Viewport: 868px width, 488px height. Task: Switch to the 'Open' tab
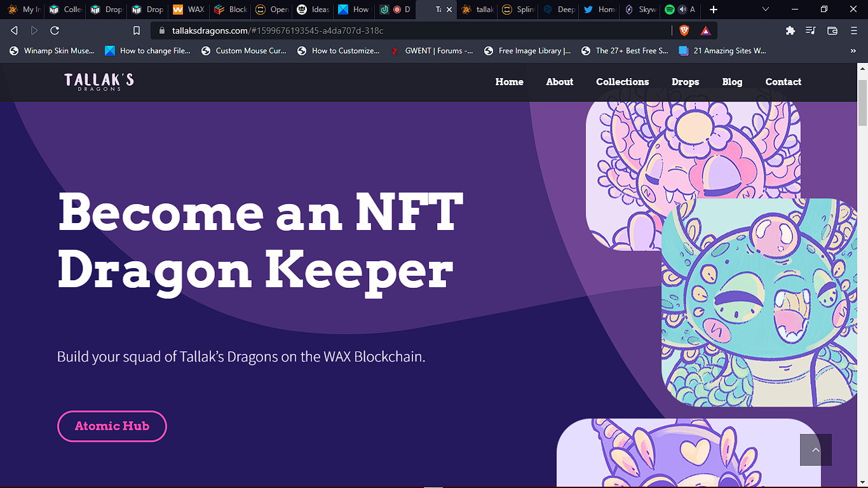tap(271, 10)
